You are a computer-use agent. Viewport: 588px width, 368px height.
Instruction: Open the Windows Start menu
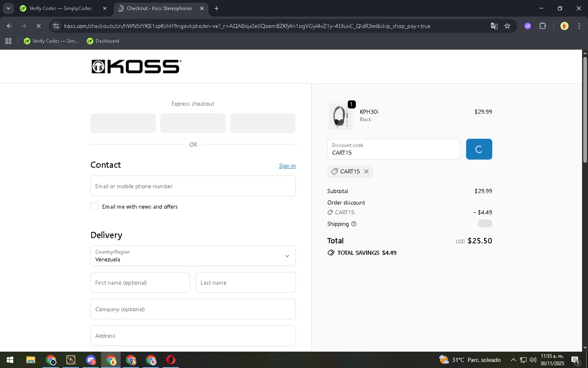(10, 360)
